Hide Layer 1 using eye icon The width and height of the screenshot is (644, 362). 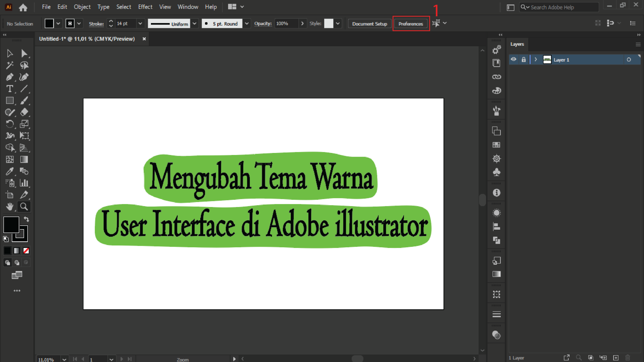(x=513, y=60)
